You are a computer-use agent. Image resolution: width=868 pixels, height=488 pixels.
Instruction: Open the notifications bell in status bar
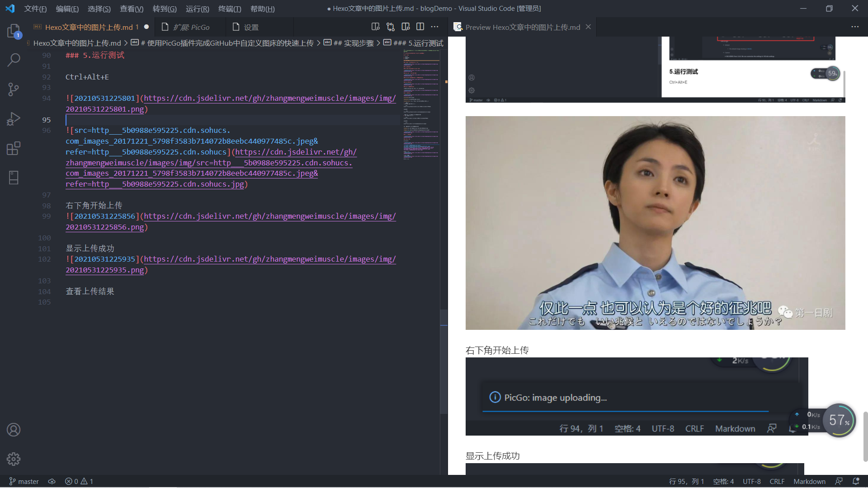tap(855, 481)
